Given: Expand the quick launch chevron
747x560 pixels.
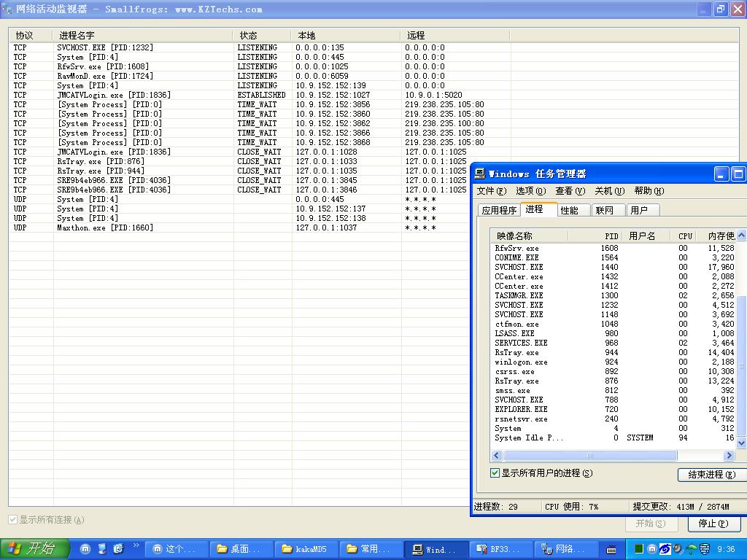Looking at the screenshot, I should [136, 545].
